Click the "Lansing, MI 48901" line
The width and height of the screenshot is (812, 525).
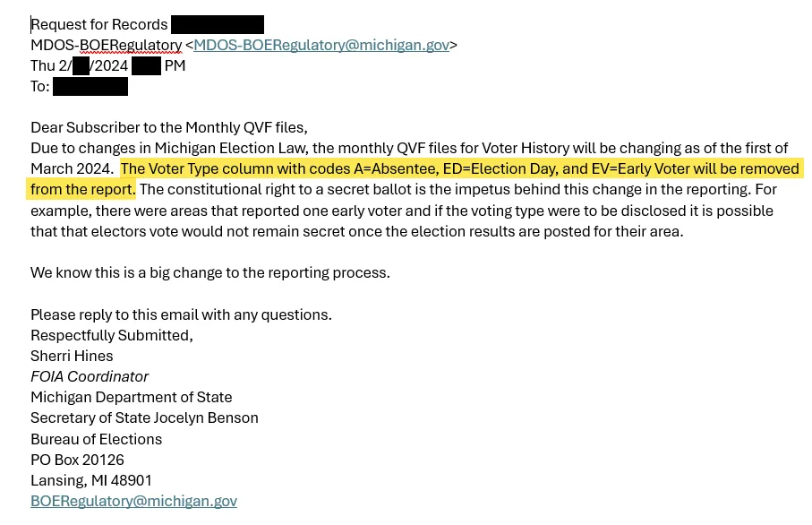pyautogui.click(x=91, y=480)
